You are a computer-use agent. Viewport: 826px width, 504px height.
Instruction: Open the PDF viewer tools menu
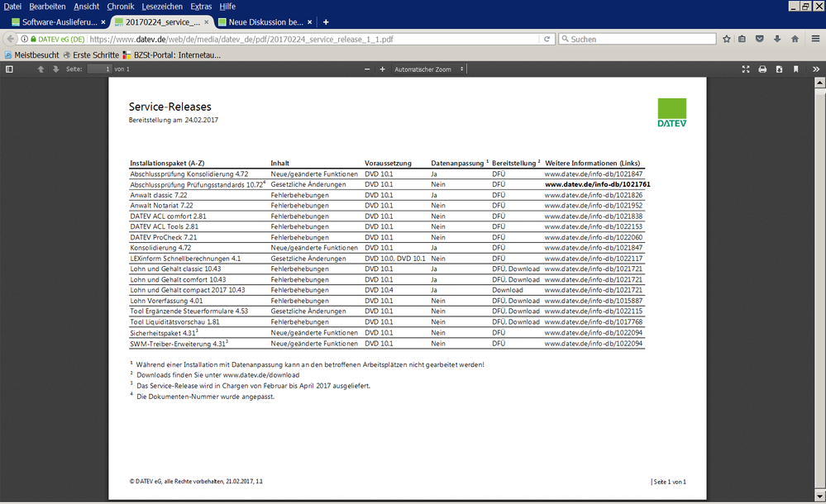point(816,69)
